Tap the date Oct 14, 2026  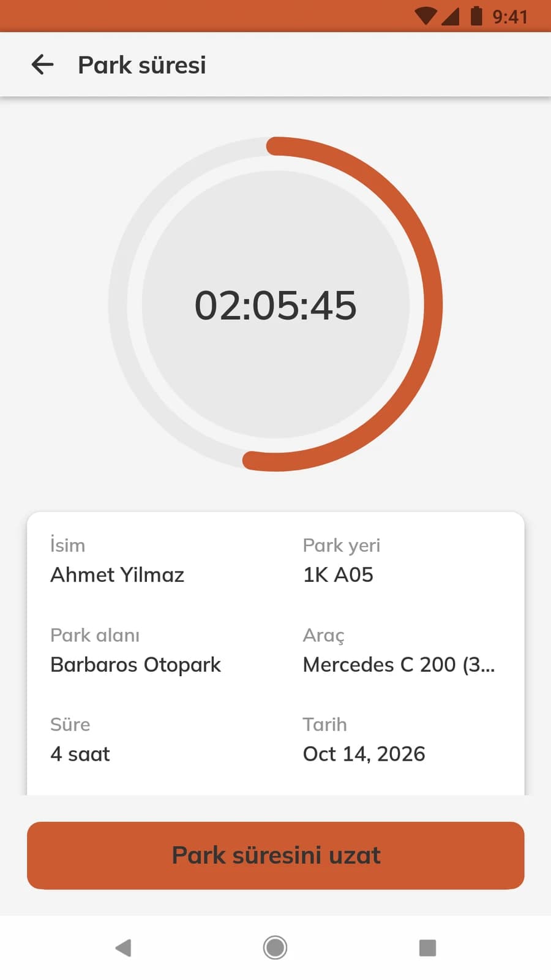[x=364, y=754]
